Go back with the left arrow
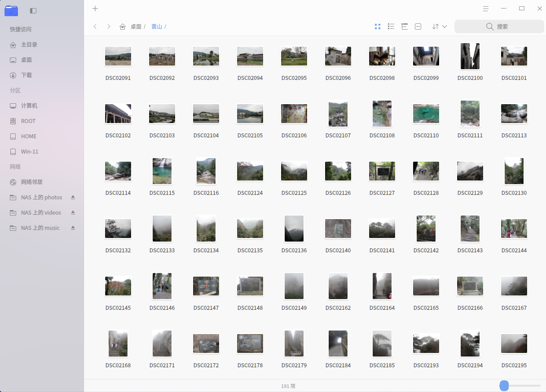The width and height of the screenshot is (546, 392). pos(95,26)
